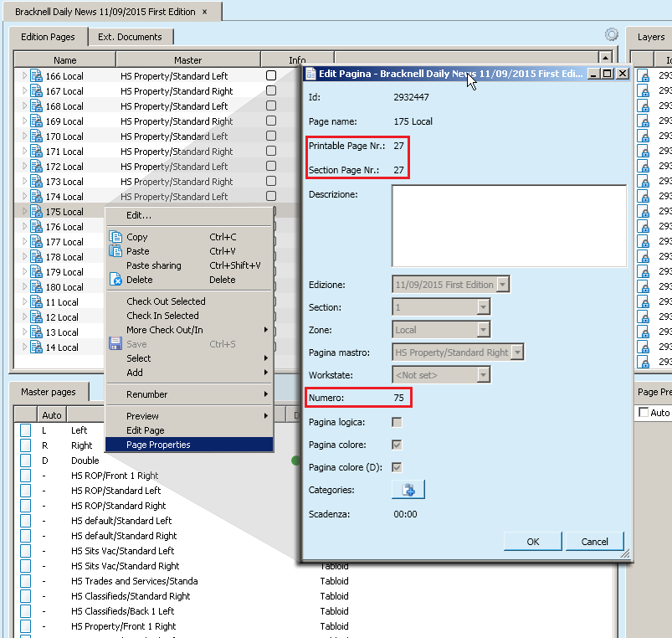Viewport: 672px width, 638px height.
Task: Tick the Info checkbox for 171 Local
Action: [271, 151]
